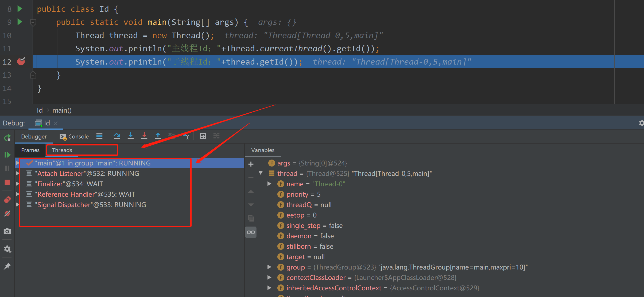Open the Frames tab

(30, 150)
